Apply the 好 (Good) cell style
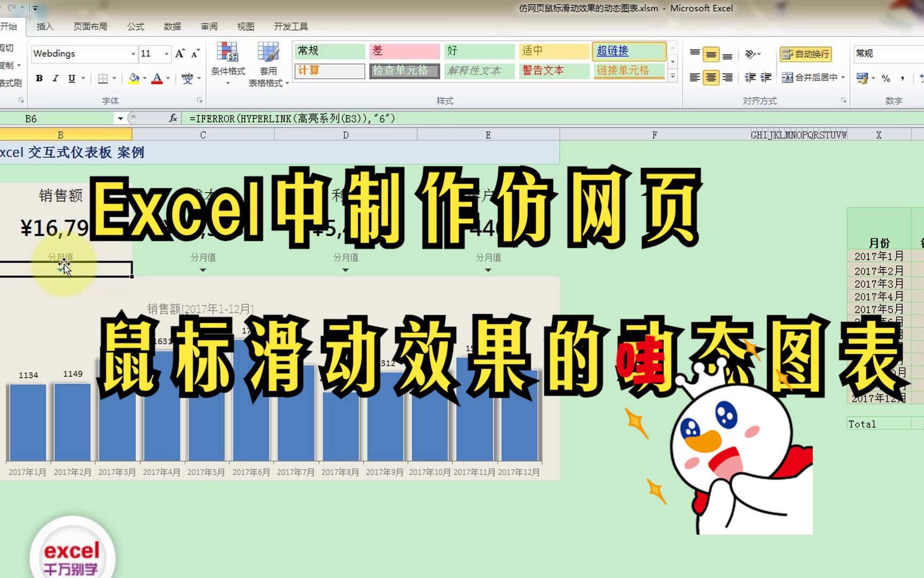 click(x=479, y=51)
